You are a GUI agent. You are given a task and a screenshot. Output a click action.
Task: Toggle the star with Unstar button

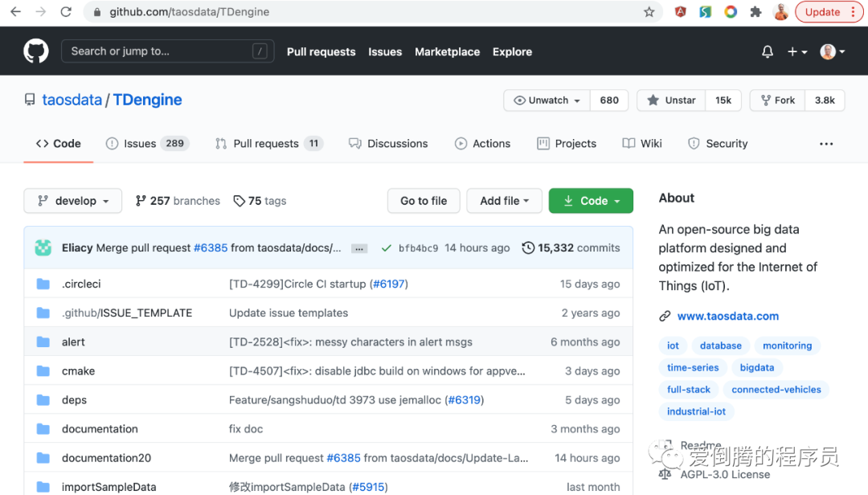(669, 100)
